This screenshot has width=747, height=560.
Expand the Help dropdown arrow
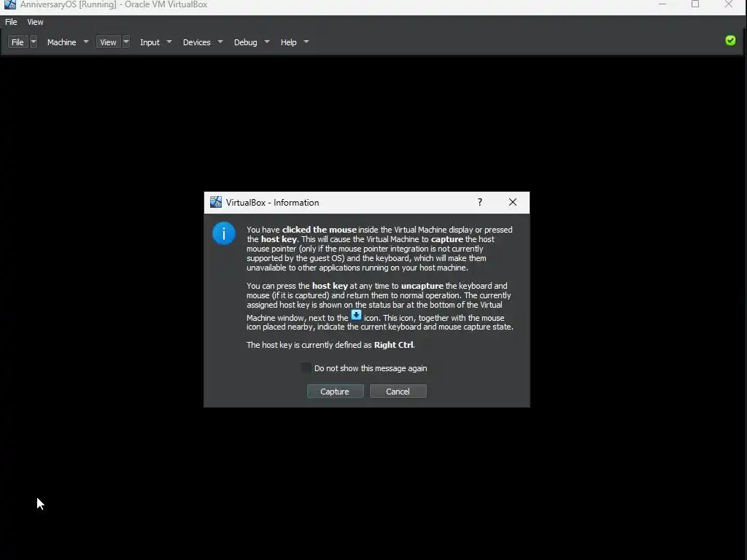(x=306, y=42)
